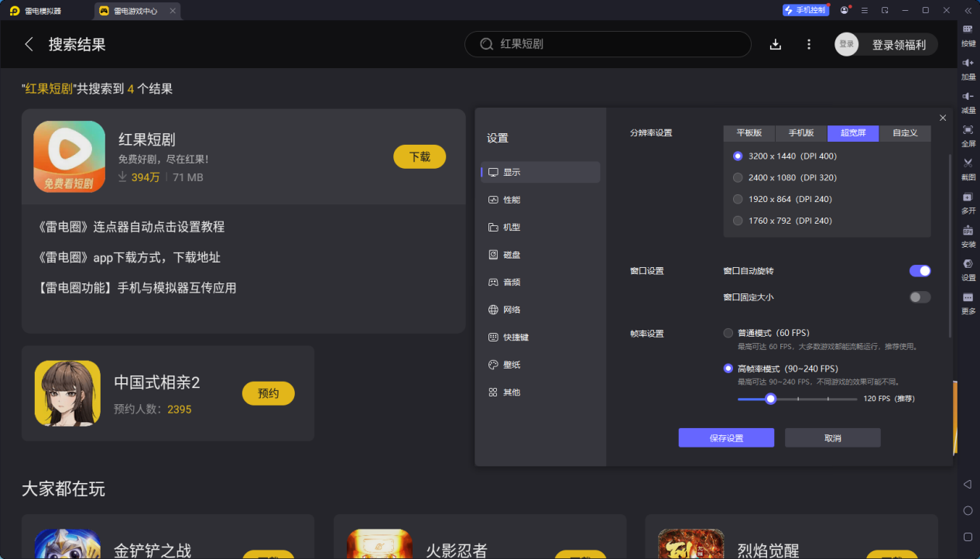Viewport: 980px width, 559px height.
Task: Click the 红果短剧 search input field
Action: [607, 44]
